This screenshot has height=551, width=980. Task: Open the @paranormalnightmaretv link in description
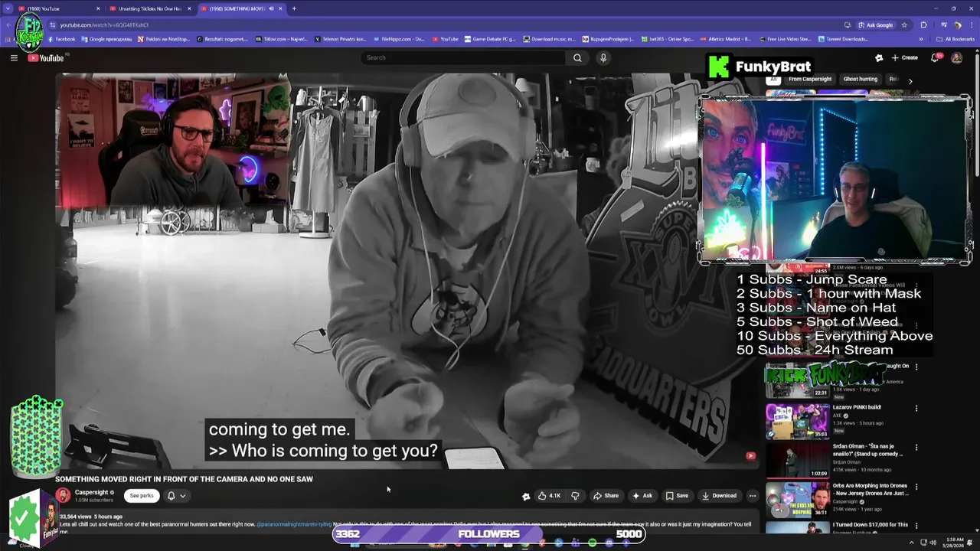(294, 524)
